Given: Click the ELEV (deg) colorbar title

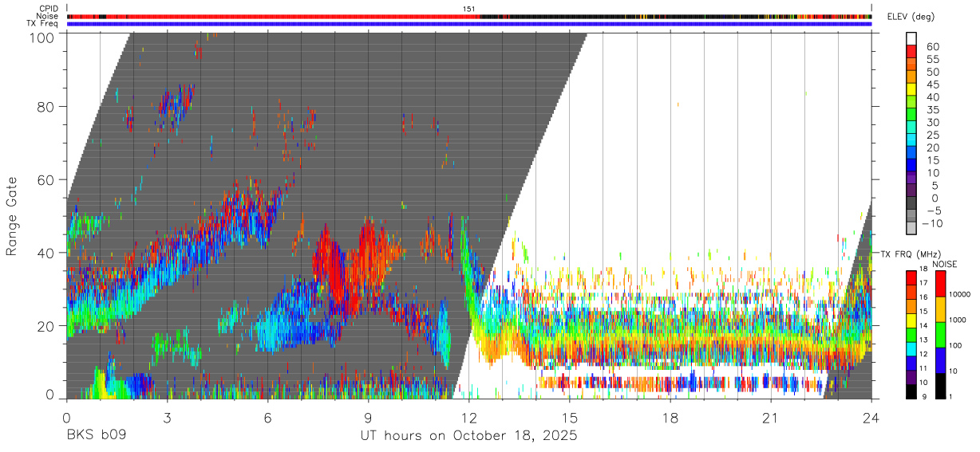Looking at the screenshot, I should pyautogui.click(x=911, y=17).
